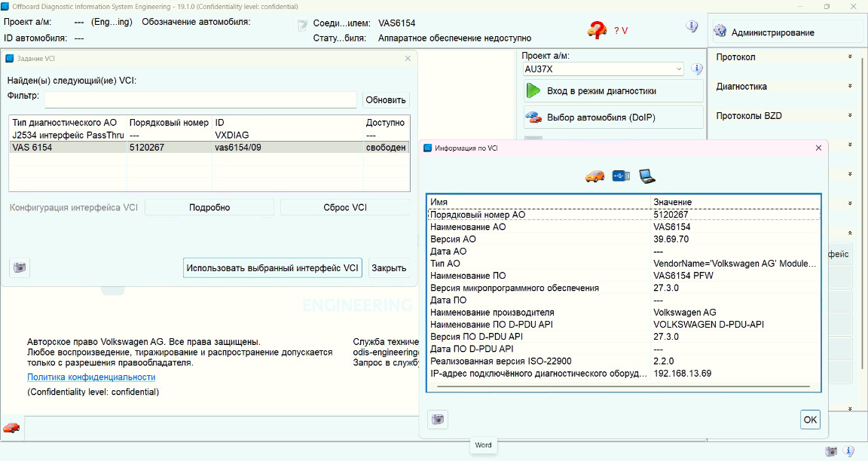This screenshot has height=461, width=868.
Task: Open the Проект а/м AU37X dropdown
Action: [x=603, y=69]
